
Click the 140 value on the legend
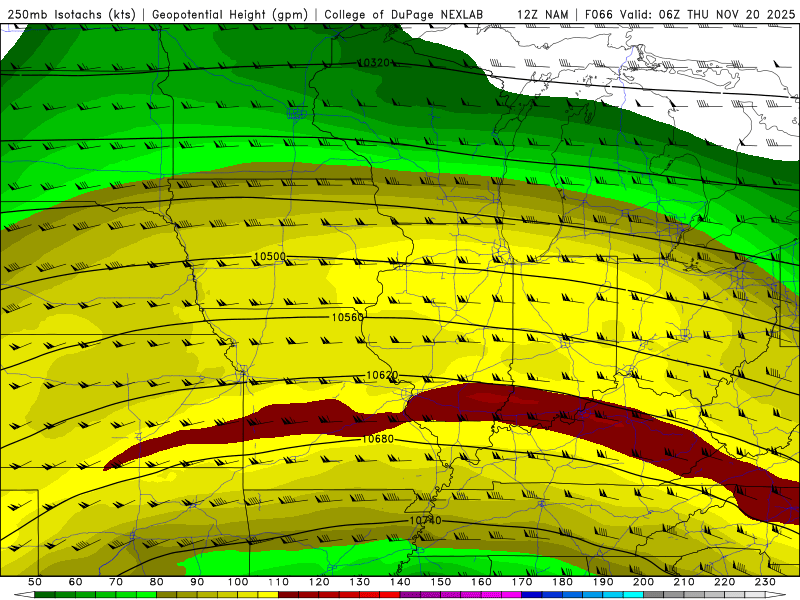(x=400, y=582)
